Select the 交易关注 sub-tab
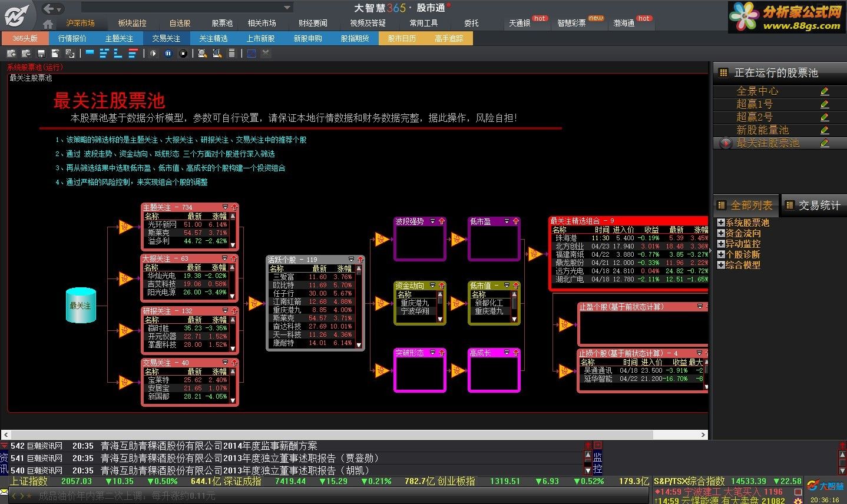 pyautogui.click(x=166, y=38)
